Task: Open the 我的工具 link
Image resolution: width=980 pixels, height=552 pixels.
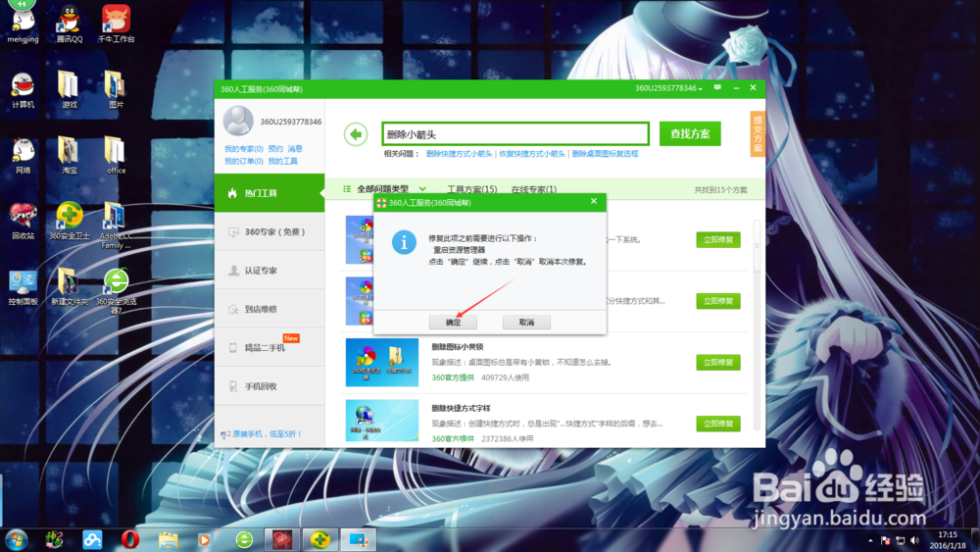Action: pos(282,161)
